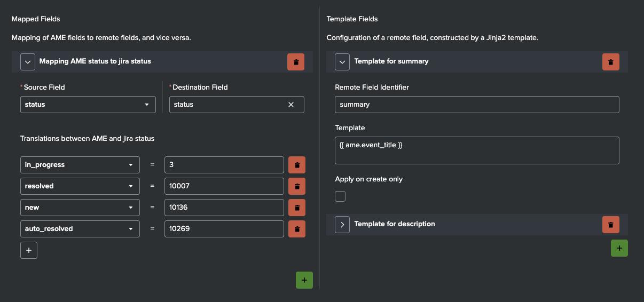
Task: Edit the jira value 10269 field
Action: coord(224,229)
